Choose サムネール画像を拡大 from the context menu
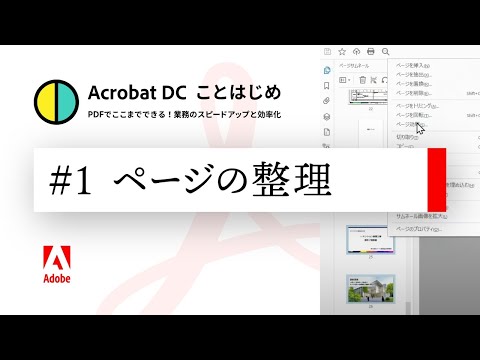This screenshot has height=360, width=480. (x=421, y=216)
